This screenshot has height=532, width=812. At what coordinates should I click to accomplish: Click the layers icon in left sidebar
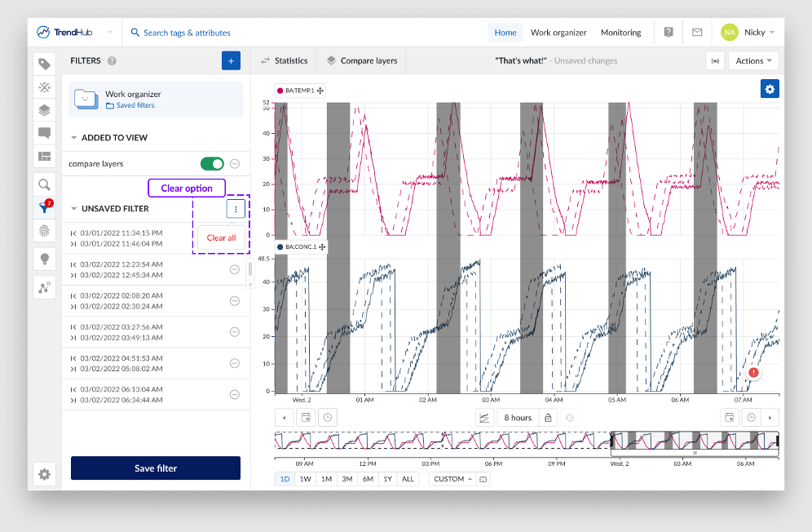pos(44,110)
